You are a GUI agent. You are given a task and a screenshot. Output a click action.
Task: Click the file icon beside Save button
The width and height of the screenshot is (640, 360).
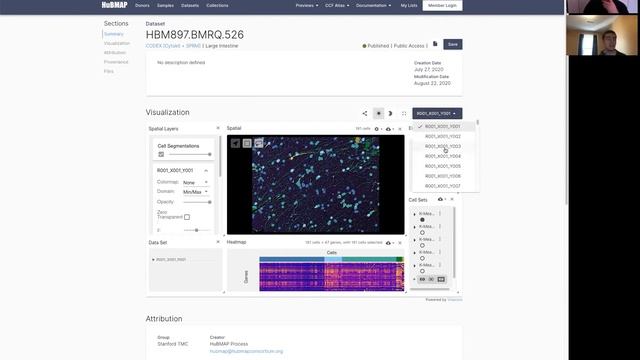[x=435, y=44]
